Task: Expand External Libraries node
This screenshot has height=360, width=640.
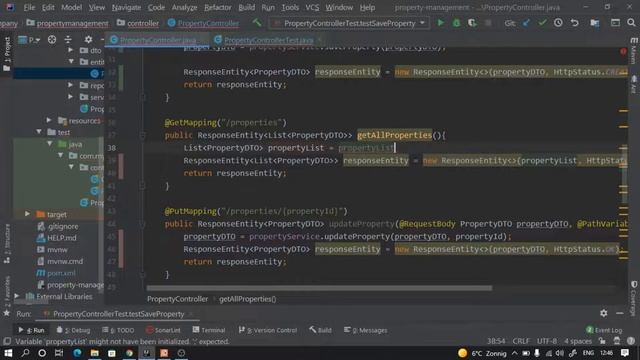Action: (17, 296)
